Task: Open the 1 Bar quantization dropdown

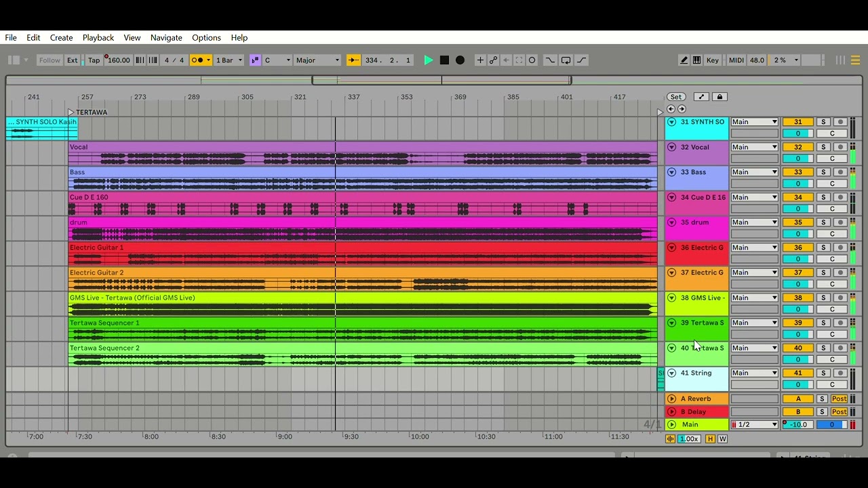Action: (x=229, y=60)
